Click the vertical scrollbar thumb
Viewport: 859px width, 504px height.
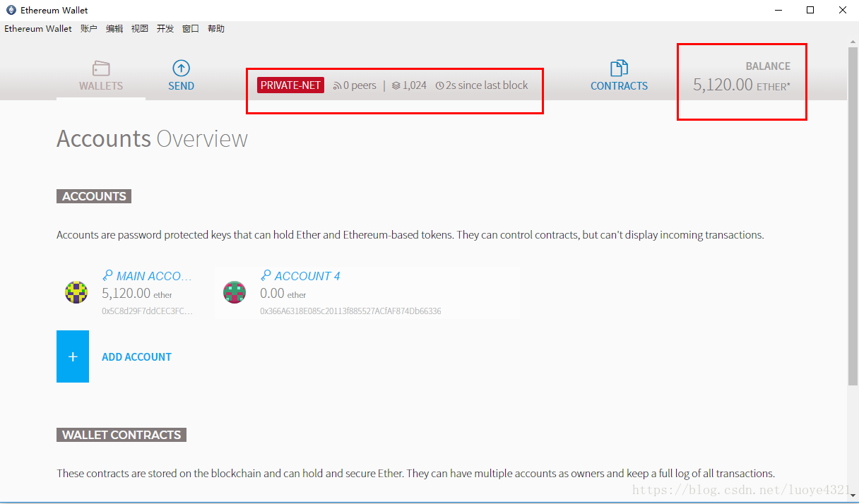(853, 217)
